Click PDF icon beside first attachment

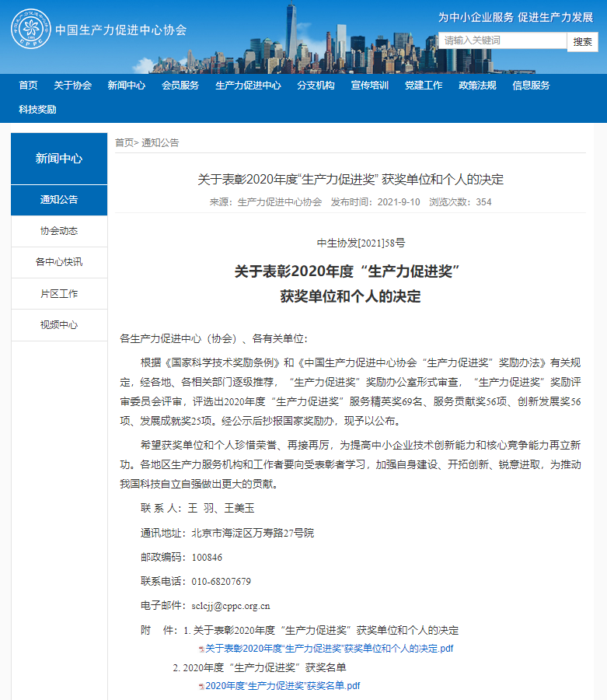[201, 649]
